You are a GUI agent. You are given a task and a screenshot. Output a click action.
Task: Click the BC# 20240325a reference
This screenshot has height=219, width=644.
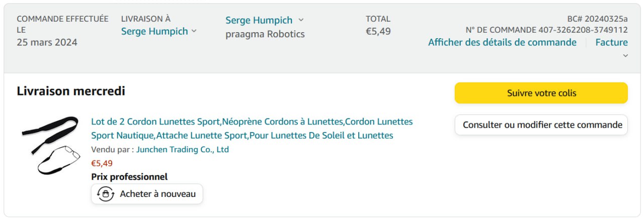tap(597, 18)
